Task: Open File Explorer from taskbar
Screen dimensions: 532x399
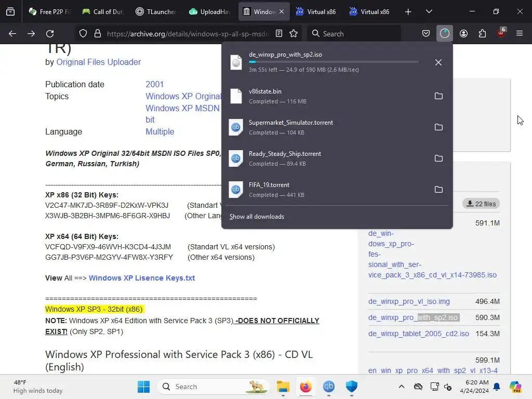Action: (283, 387)
